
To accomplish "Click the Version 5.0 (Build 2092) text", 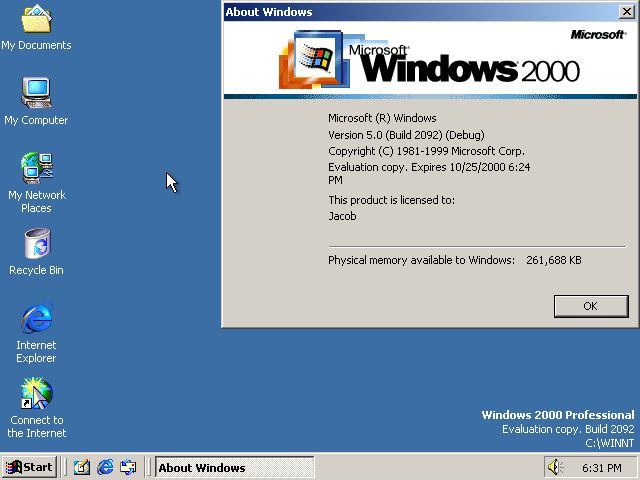I will [406, 135].
